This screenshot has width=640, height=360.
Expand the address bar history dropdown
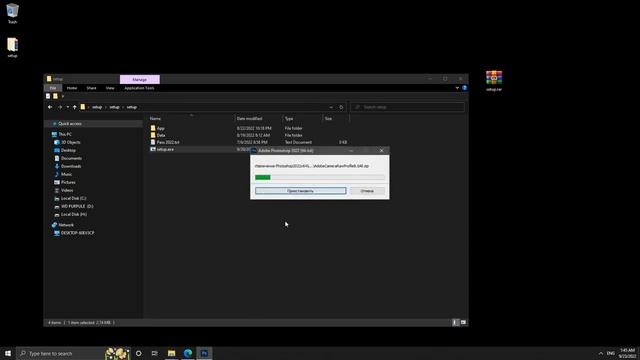tap(331, 107)
